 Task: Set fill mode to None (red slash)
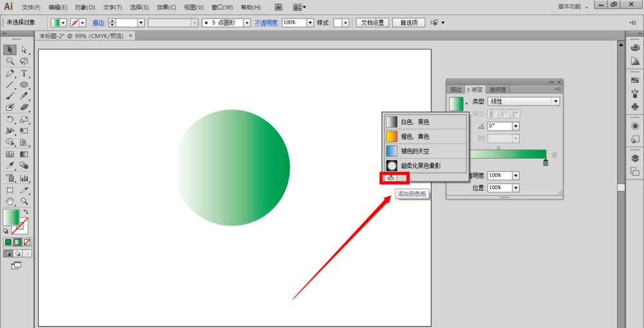27,242
